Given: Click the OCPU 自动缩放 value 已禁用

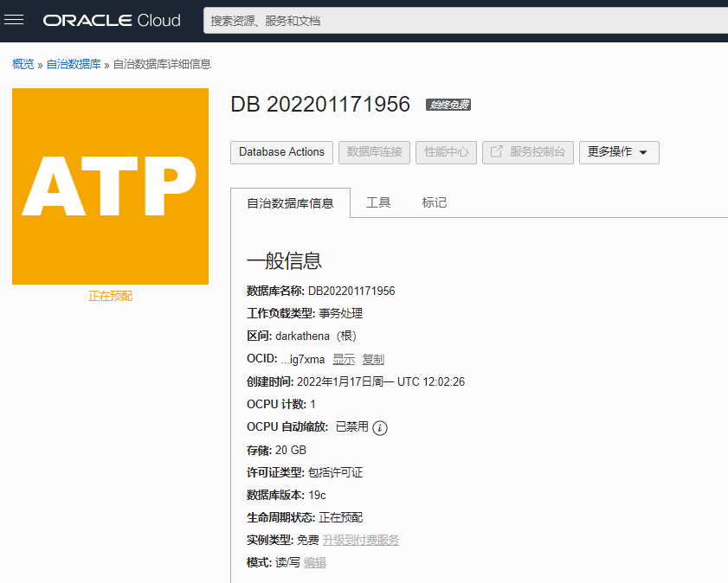Looking at the screenshot, I should click(x=352, y=426).
